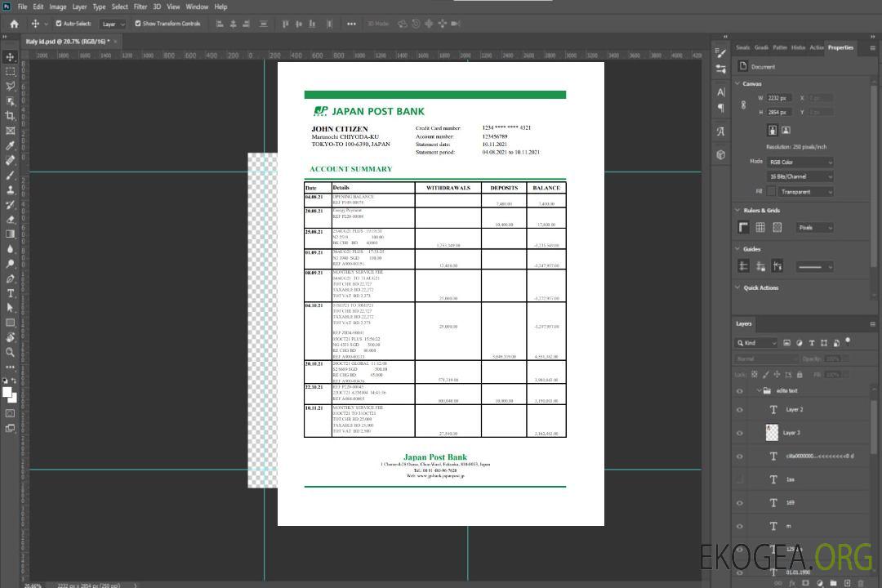Image resolution: width=882 pixels, height=588 pixels.
Task: Pick the Pen tool
Action: point(10,278)
